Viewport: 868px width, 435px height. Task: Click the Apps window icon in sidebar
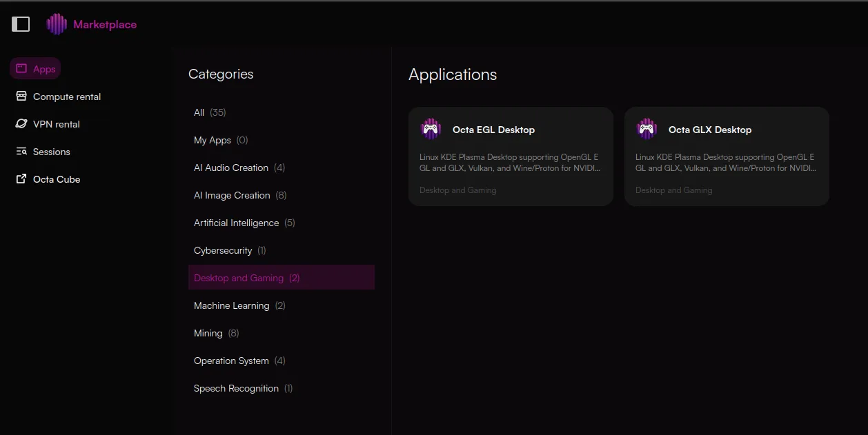pyautogui.click(x=21, y=69)
